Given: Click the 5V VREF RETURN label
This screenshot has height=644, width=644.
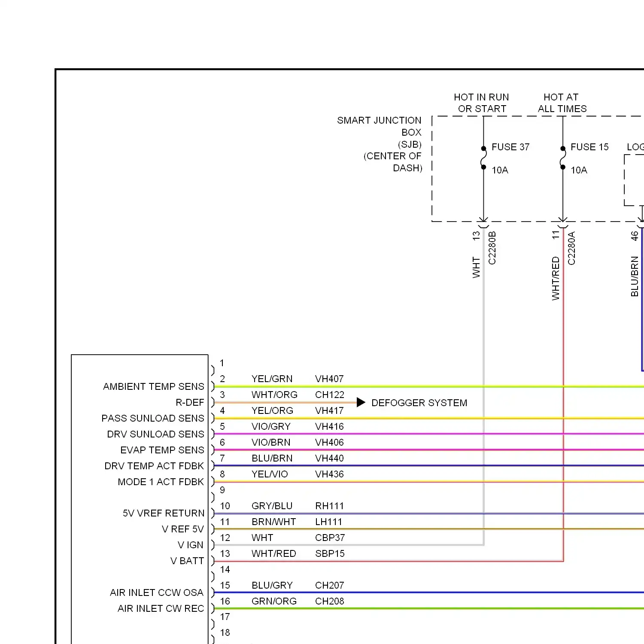Looking at the screenshot, I should (164, 513).
